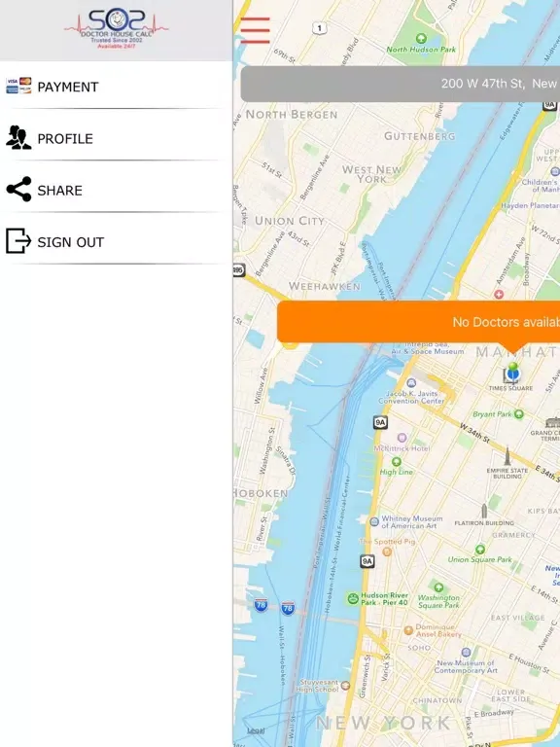Click The Spotted Pig restaurant marker
The height and width of the screenshot is (747, 560).
coord(387,551)
